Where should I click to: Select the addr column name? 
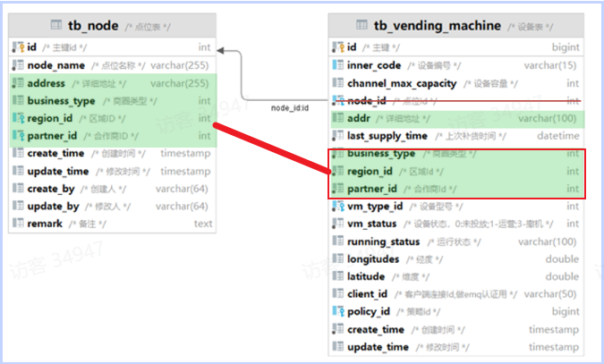(359, 118)
